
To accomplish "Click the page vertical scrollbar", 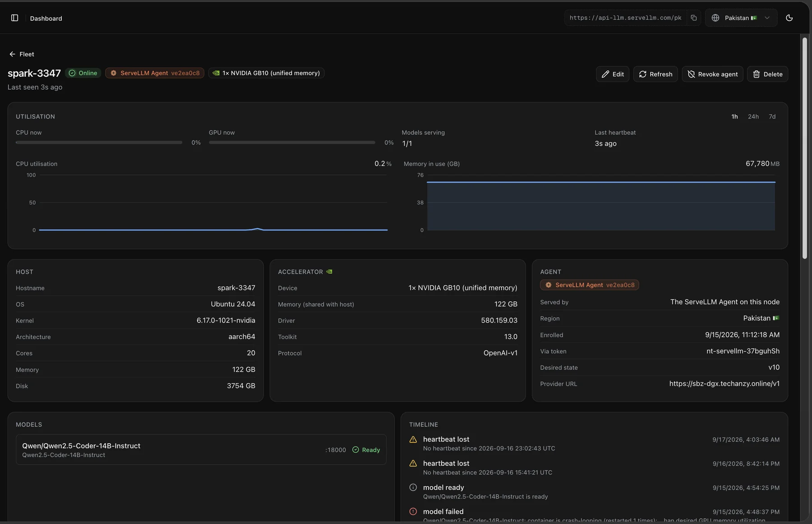I will pos(804,149).
